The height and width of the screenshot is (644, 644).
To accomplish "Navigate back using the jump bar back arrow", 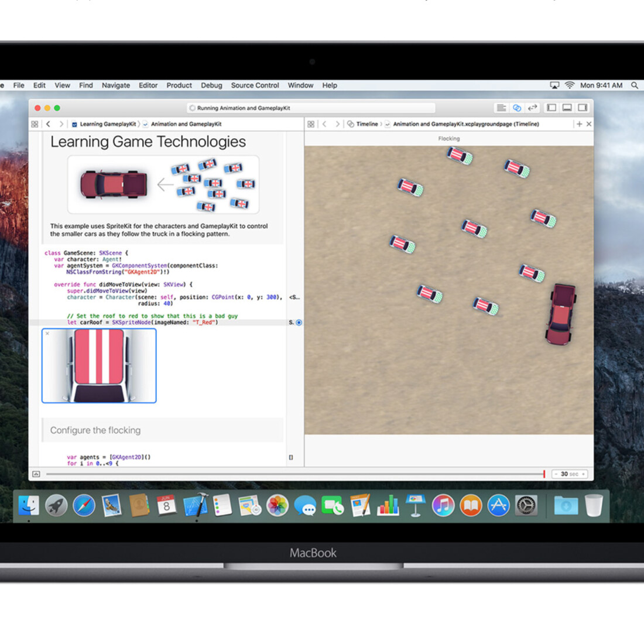I will [48, 124].
